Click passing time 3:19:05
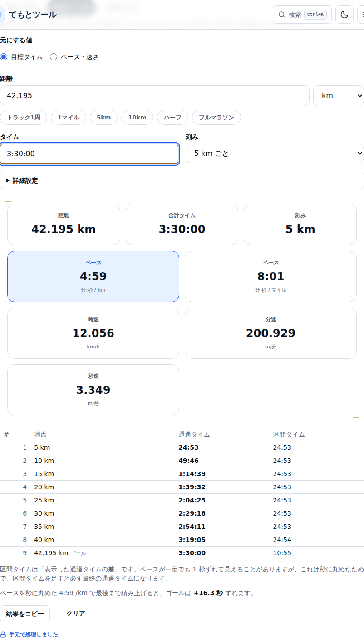This screenshot has width=364, height=641. pos(192,540)
